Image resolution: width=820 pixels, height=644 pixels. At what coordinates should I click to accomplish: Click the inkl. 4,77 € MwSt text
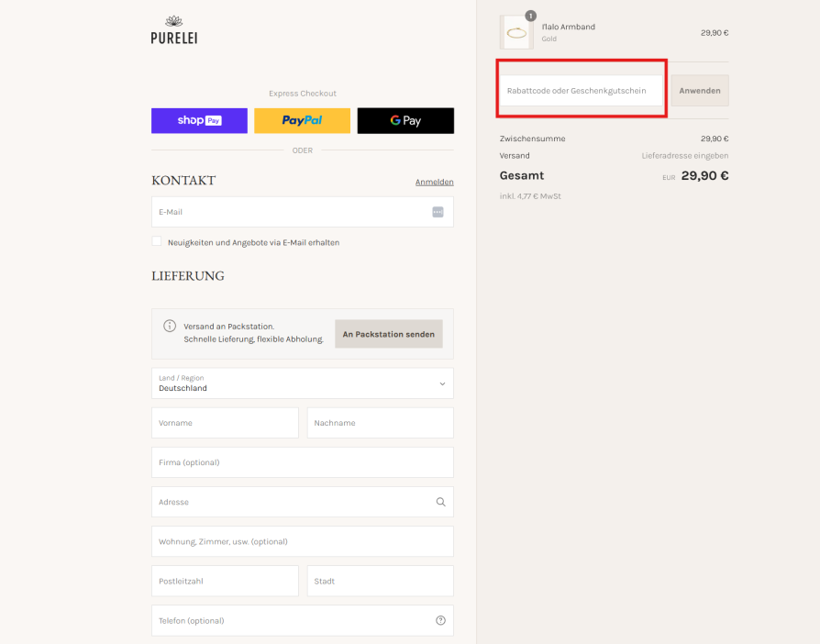click(x=530, y=196)
